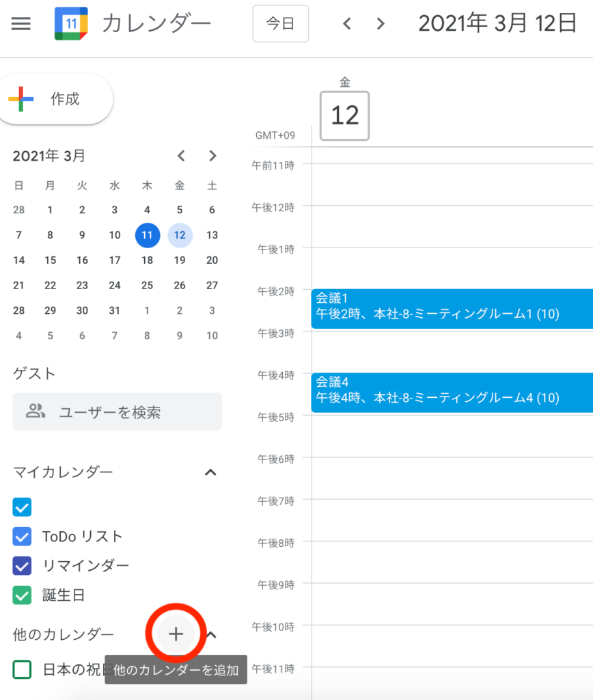Click the 今日 button
Screen dimensions: 593x700
tap(281, 24)
